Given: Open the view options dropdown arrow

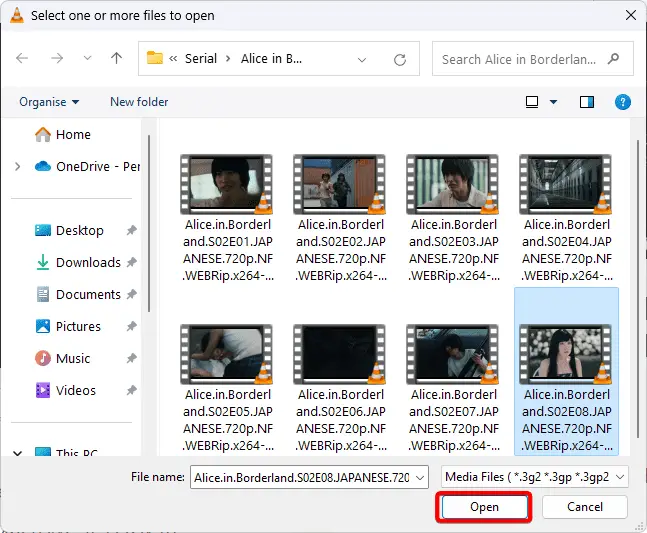Looking at the screenshot, I should [x=553, y=102].
